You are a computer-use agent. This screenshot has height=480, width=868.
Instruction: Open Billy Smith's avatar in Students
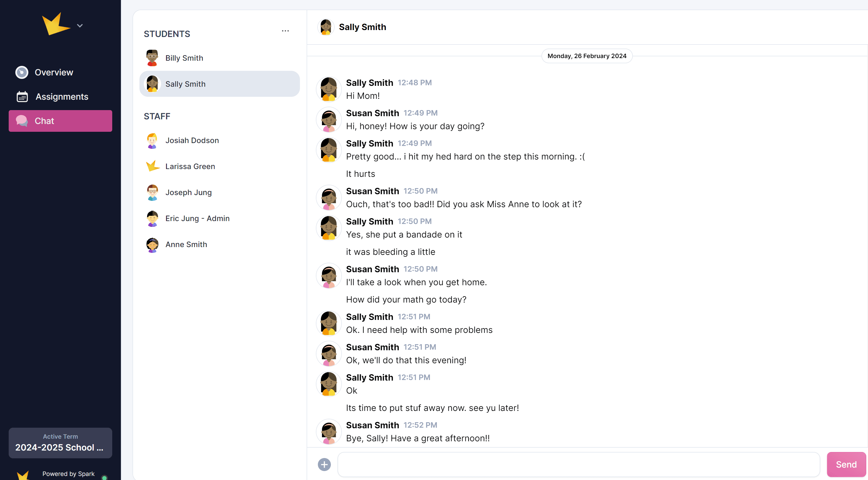coord(152,58)
